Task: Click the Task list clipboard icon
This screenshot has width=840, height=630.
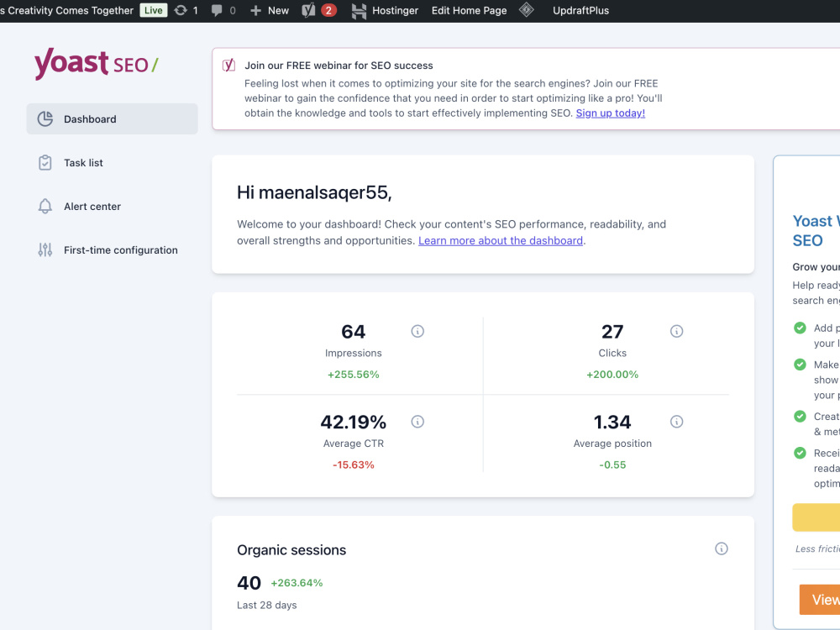Action: click(x=45, y=162)
